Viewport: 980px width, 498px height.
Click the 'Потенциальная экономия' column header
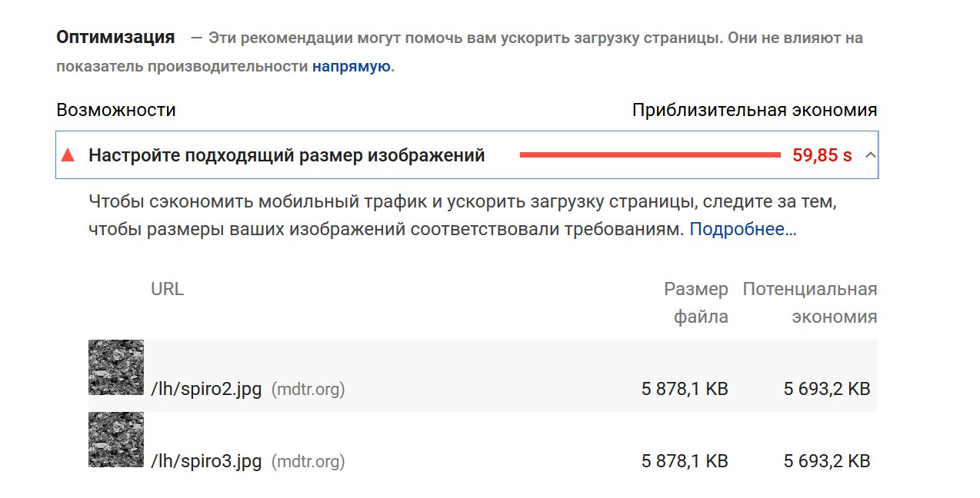(x=810, y=303)
